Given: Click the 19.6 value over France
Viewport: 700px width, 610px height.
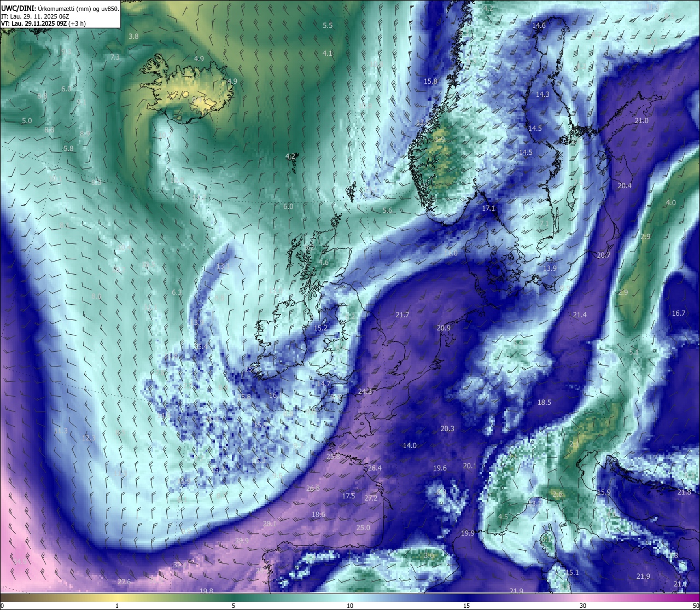Looking at the screenshot, I should [440, 468].
